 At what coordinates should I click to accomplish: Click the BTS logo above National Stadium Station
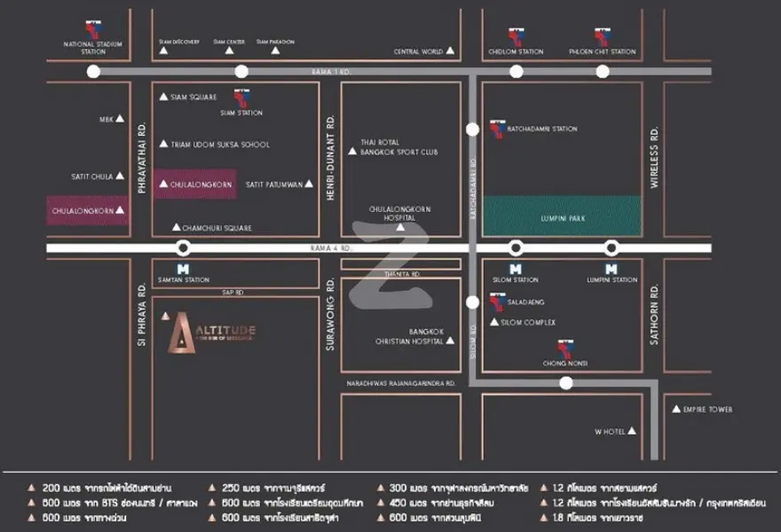pos(93,30)
